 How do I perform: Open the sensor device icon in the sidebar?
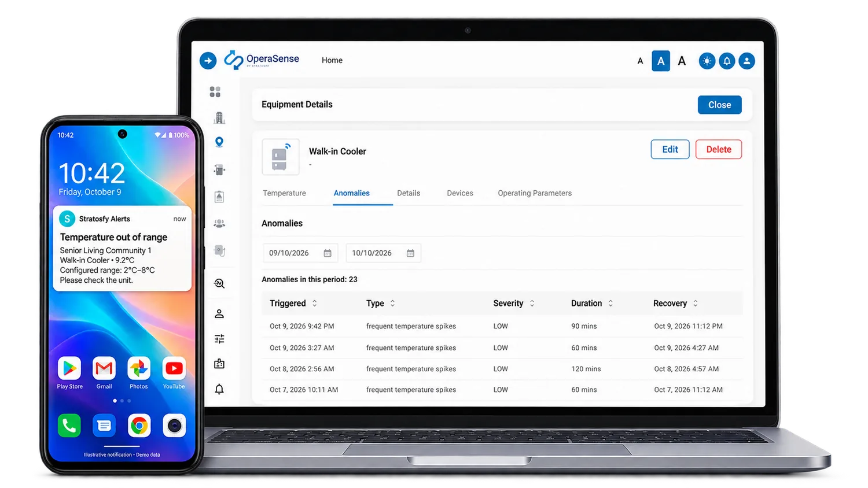click(x=219, y=250)
